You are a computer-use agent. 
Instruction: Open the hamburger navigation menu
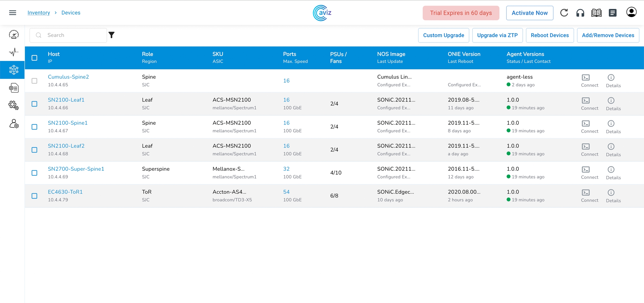(x=13, y=13)
